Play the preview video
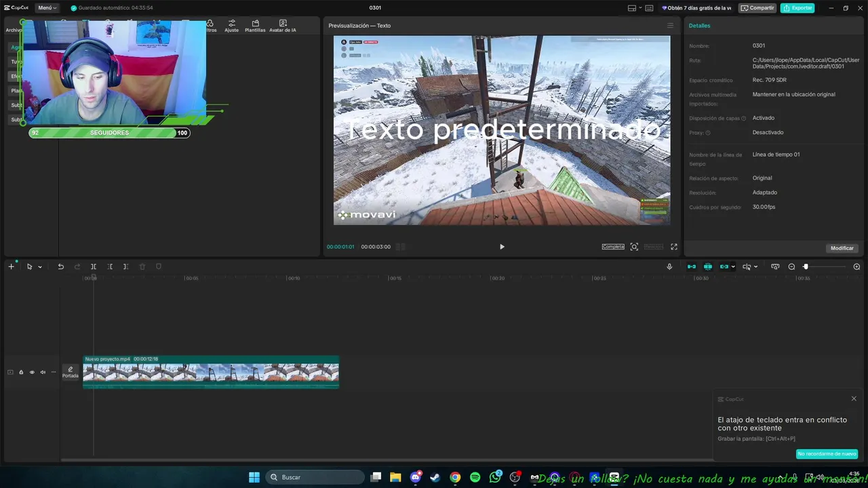868x488 pixels. click(502, 247)
